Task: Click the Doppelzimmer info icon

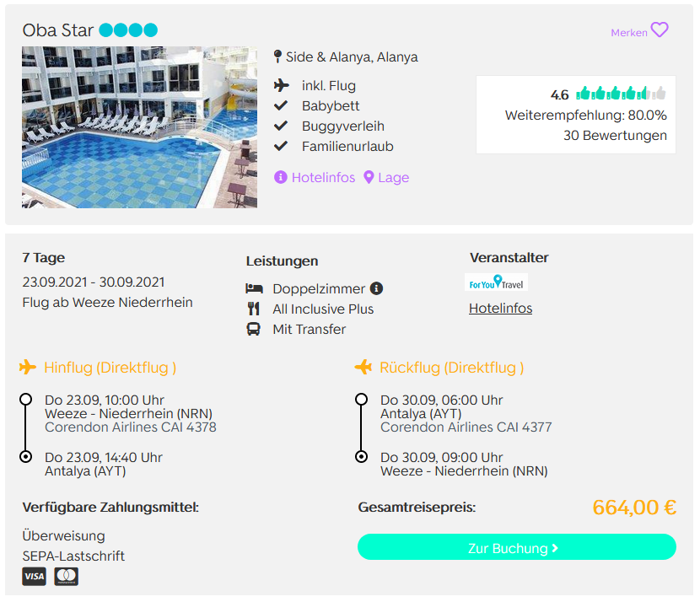Action: [376, 288]
